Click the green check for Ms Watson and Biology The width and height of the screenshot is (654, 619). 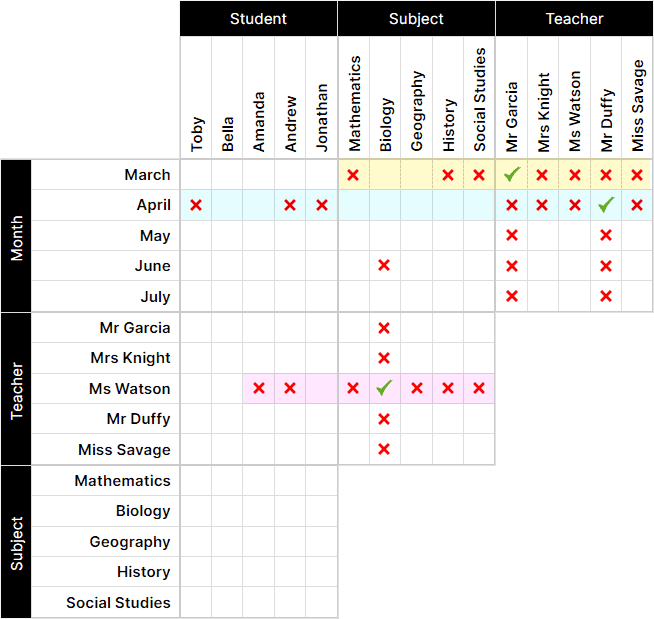click(384, 388)
